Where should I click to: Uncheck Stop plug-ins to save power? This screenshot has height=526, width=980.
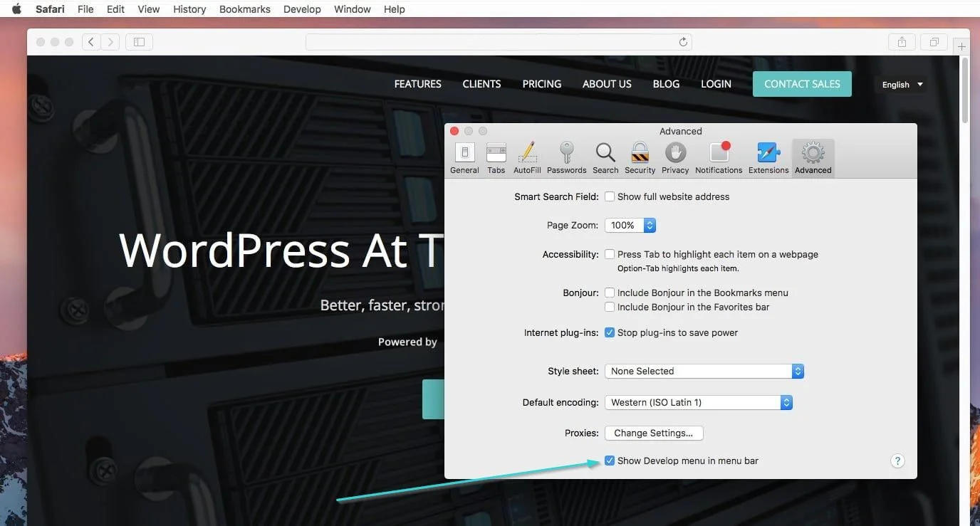(610, 332)
